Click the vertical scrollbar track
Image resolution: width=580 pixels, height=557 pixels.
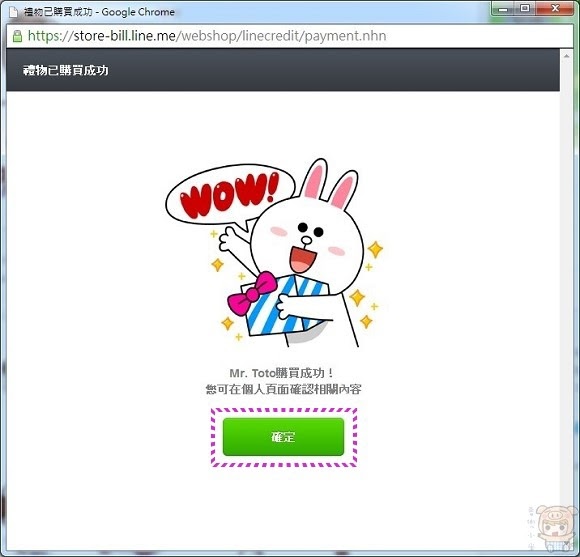point(566,296)
